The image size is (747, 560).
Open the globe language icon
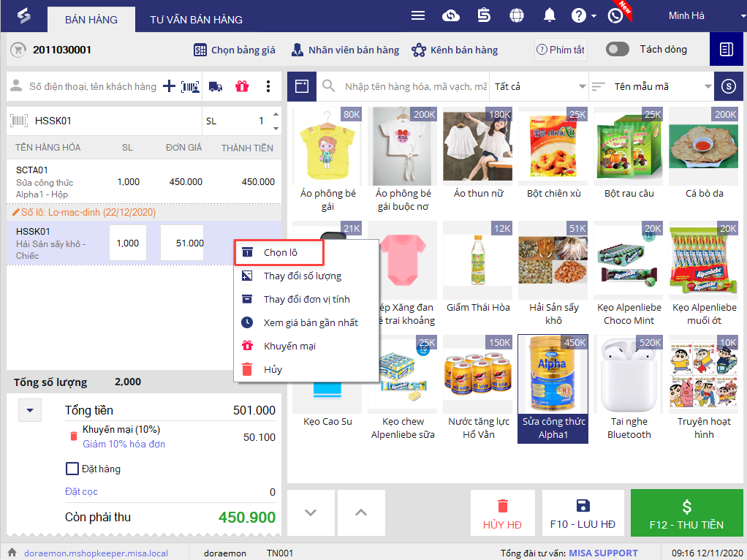(517, 16)
